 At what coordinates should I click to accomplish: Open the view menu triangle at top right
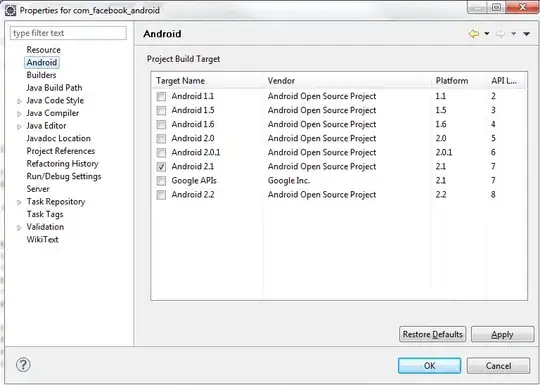[x=526, y=34]
